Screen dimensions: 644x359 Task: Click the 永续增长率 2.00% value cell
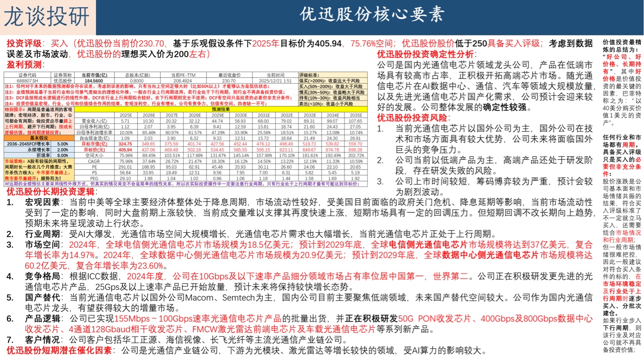[63, 150]
